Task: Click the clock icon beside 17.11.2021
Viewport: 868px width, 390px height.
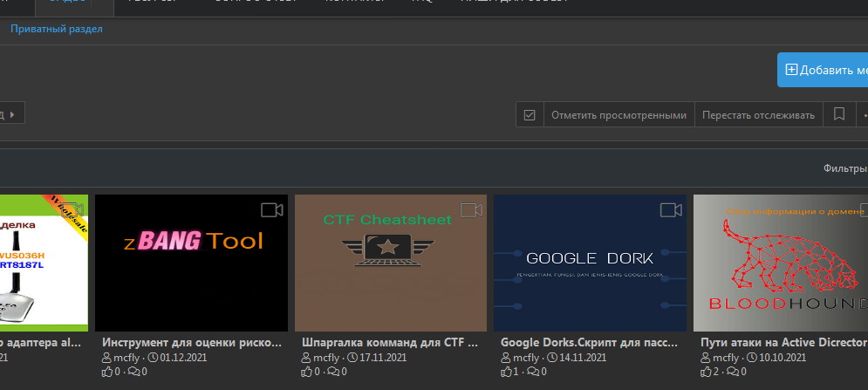Action: 353,358
